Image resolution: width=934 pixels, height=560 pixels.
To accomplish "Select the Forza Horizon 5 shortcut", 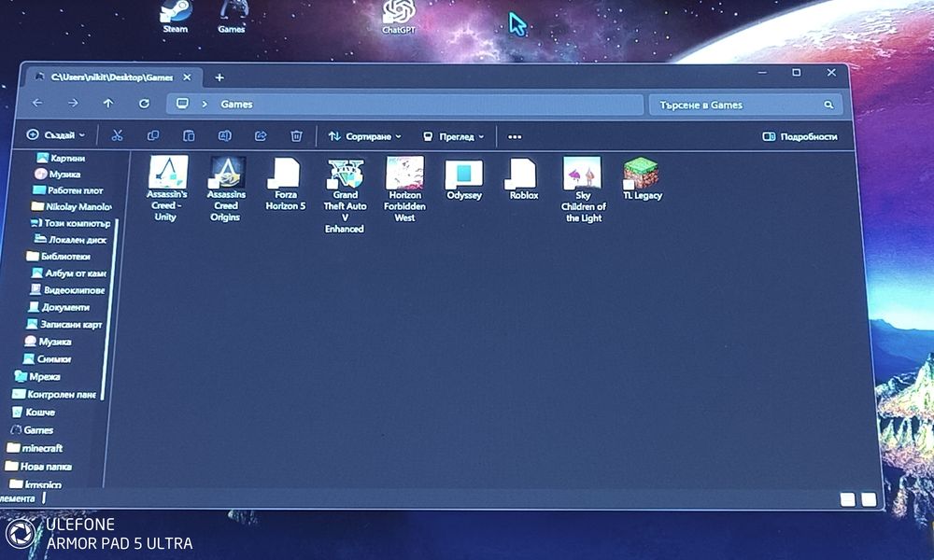I will tap(285, 184).
